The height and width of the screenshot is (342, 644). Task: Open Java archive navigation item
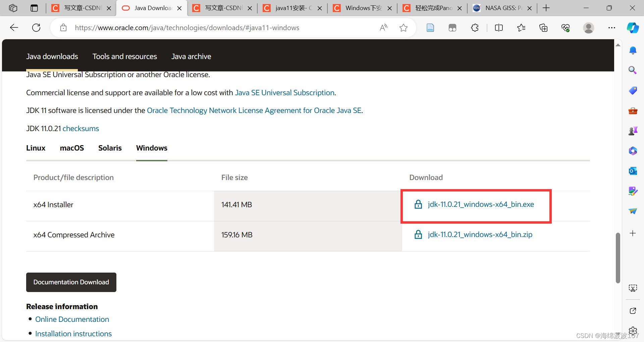pos(191,56)
